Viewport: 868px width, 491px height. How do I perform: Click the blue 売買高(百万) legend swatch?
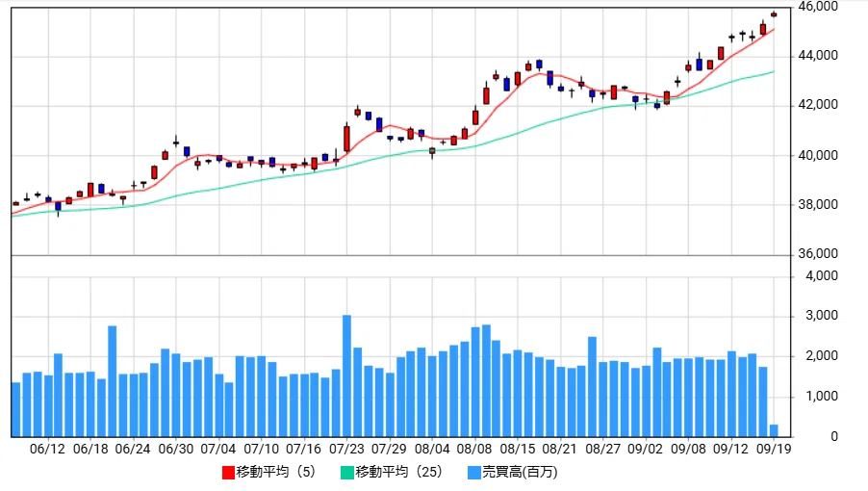474,473
